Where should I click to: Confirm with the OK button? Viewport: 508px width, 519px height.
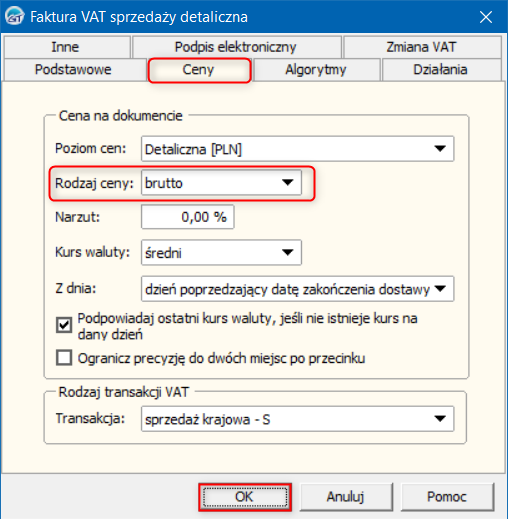[245, 497]
